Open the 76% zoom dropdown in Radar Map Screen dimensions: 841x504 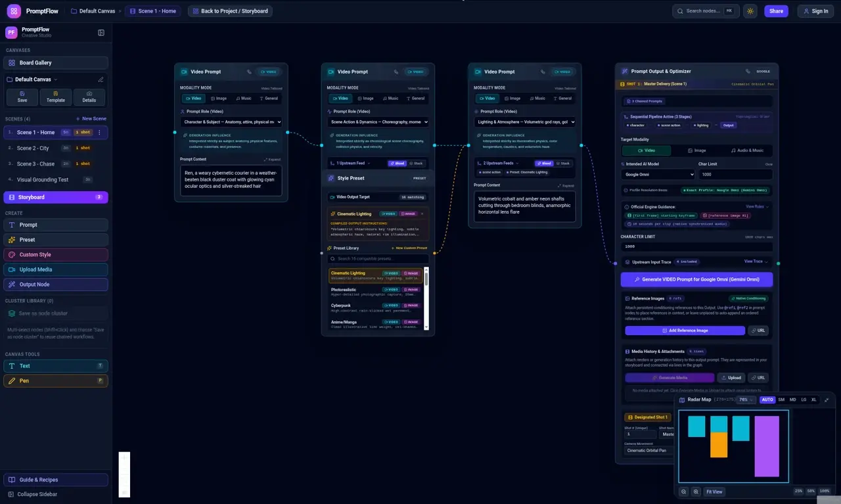[745, 400]
